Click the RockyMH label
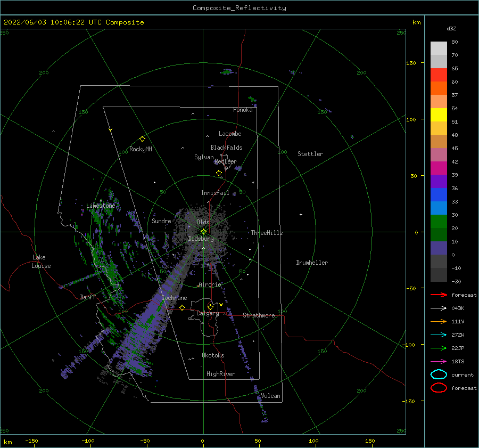The height and width of the screenshot is (448, 479). (141, 149)
